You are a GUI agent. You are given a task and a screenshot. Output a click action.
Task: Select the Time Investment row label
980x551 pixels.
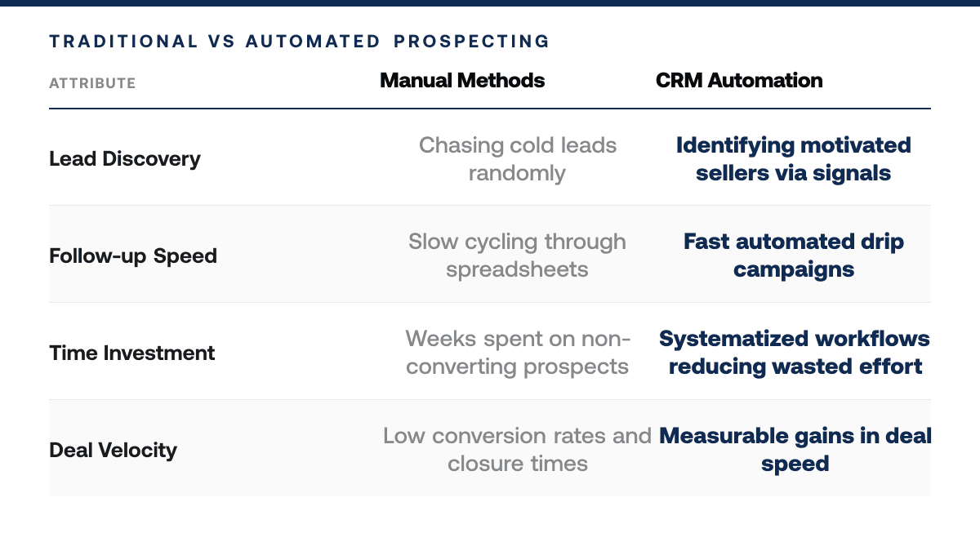coord(132,353)
